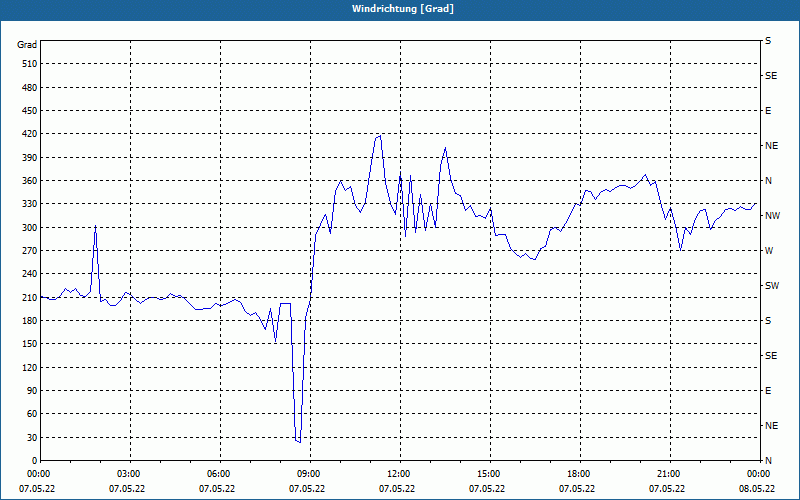Select the '12:00' time label

point(400,474)
